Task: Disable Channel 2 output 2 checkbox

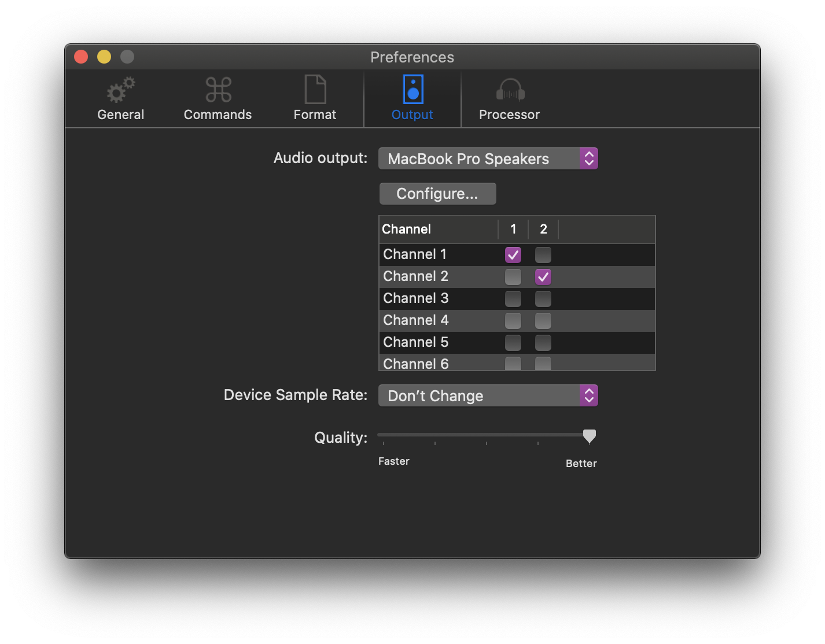Action: point(543,276)
